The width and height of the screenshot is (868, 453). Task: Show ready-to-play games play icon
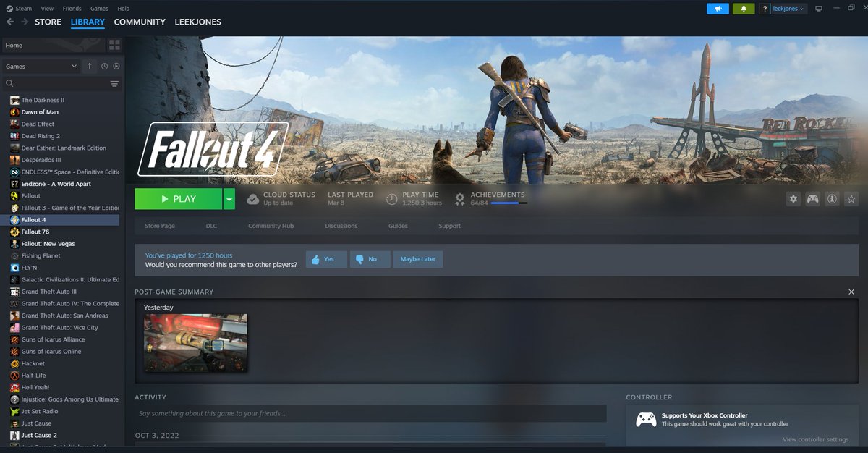tap(116, 66)
